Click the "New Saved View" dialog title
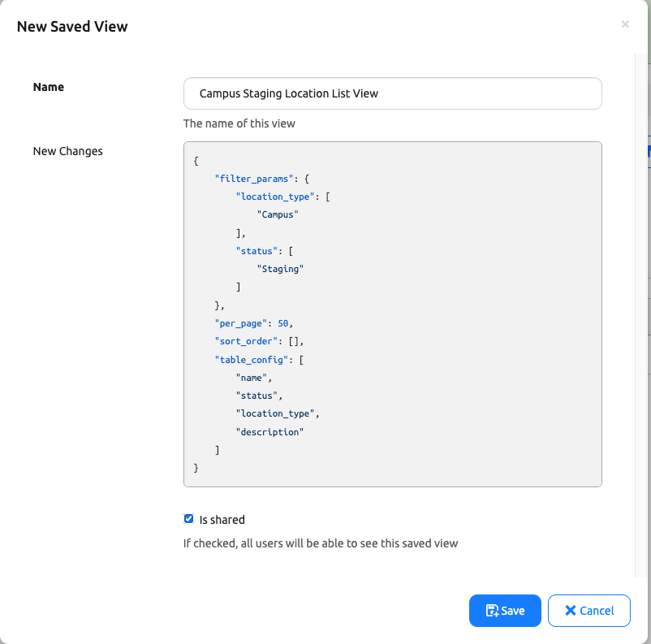Screen dimensions: 651x644 pos(72,26)
